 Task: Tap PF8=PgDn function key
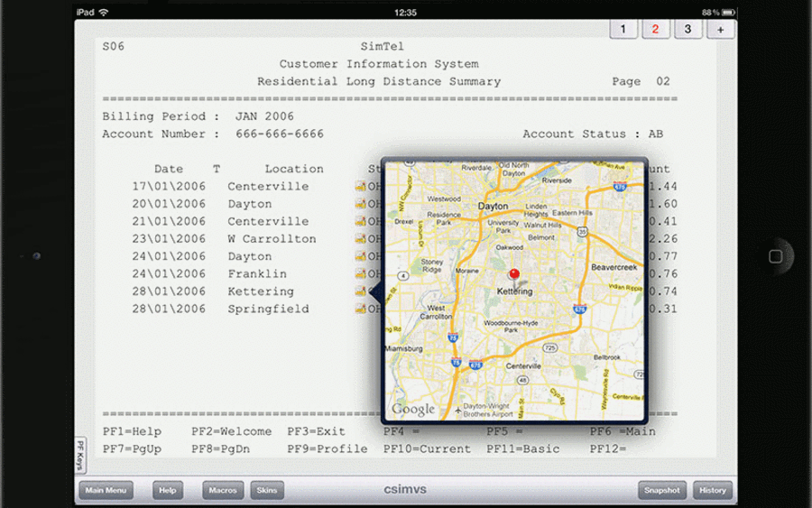tap(221, 449)
